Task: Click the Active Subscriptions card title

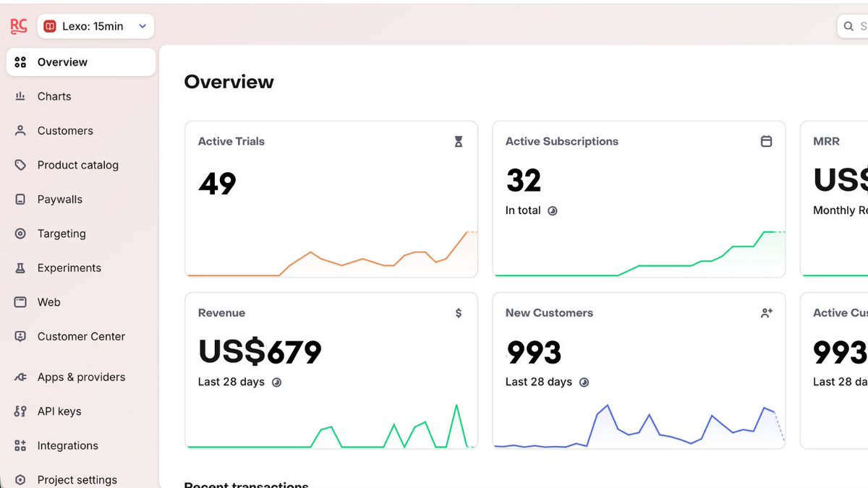Action: click(562, 142)
